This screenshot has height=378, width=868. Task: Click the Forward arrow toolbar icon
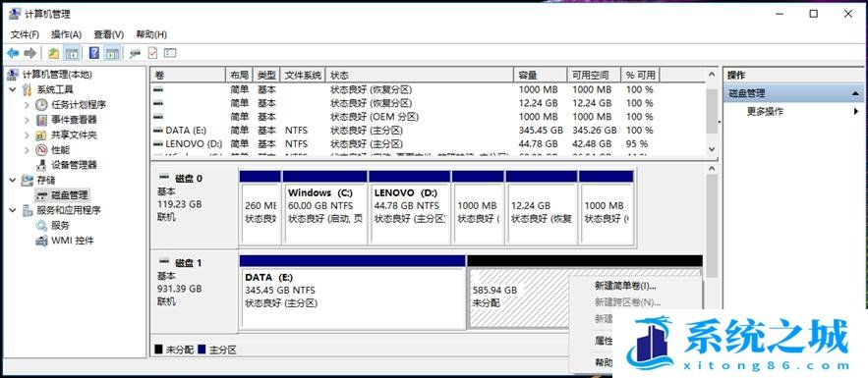30,53
